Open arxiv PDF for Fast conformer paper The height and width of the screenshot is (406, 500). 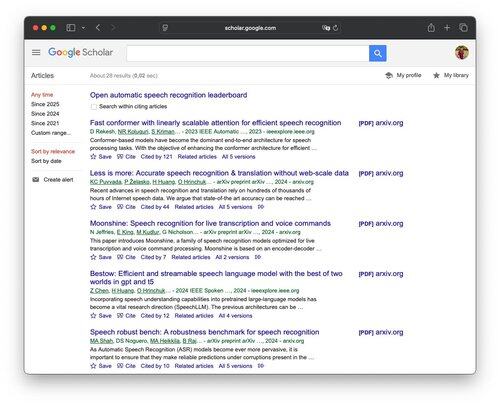(381, 123)
